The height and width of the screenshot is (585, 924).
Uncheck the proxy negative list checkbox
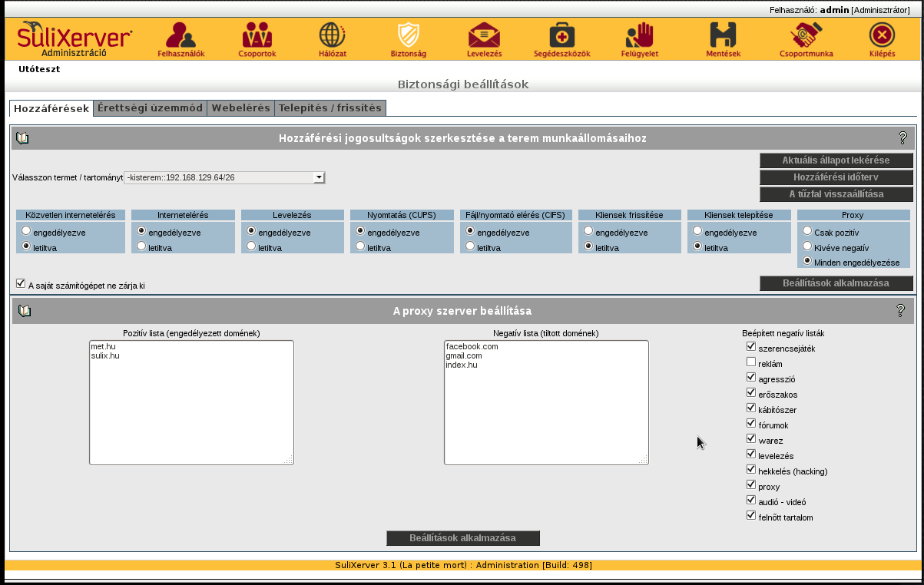click(751, 485)
